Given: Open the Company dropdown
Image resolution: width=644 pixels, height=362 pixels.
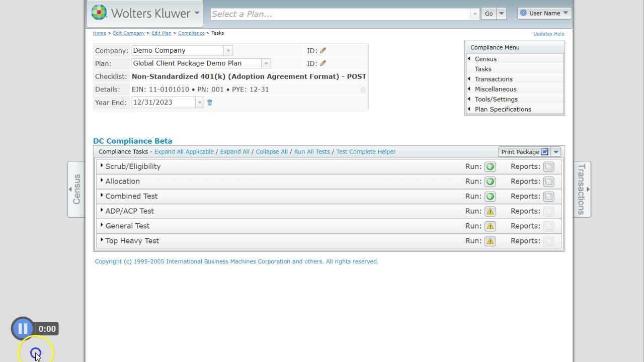Looking at the screenshot, I should 228,51.
